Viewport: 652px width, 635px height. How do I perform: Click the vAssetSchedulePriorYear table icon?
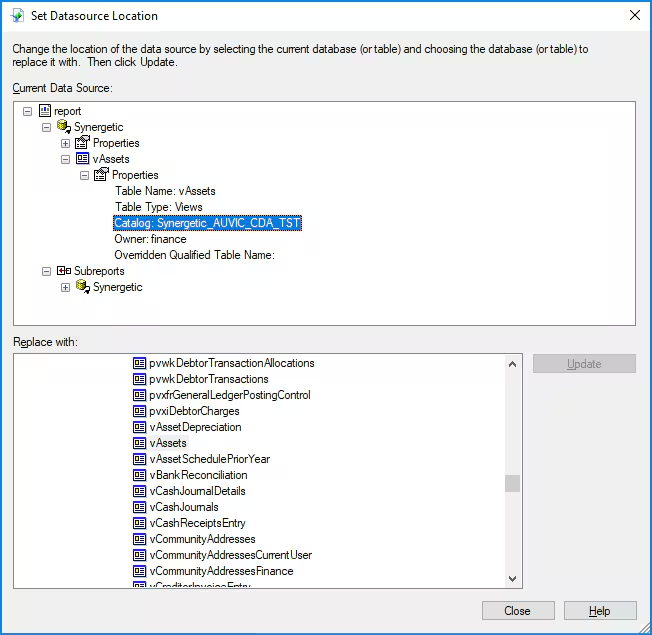click(x=139, y=459)
